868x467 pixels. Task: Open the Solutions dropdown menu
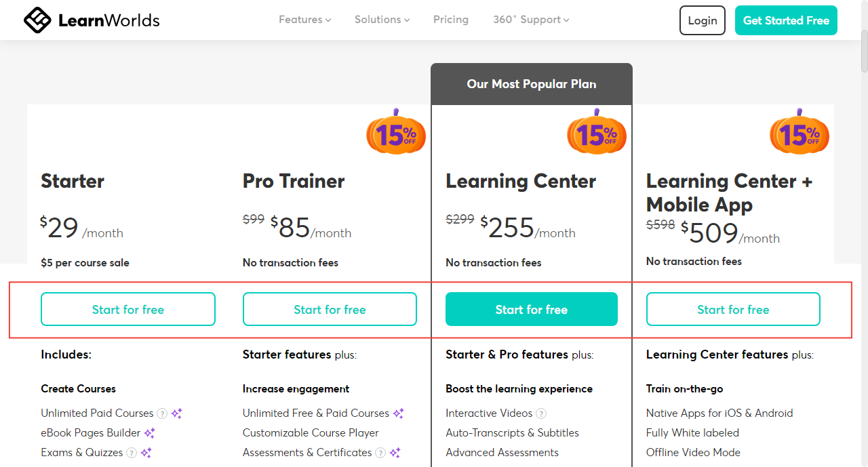(x=382, y=20)
